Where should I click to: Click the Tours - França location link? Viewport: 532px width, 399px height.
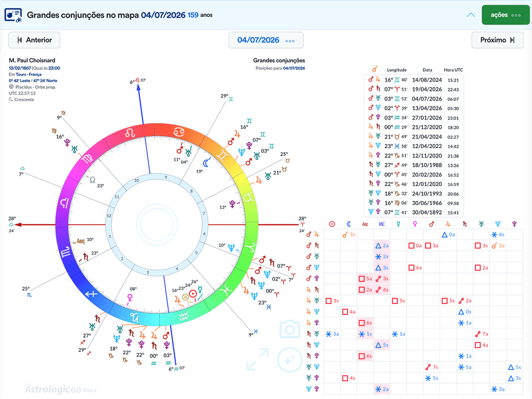click(29, 75)
